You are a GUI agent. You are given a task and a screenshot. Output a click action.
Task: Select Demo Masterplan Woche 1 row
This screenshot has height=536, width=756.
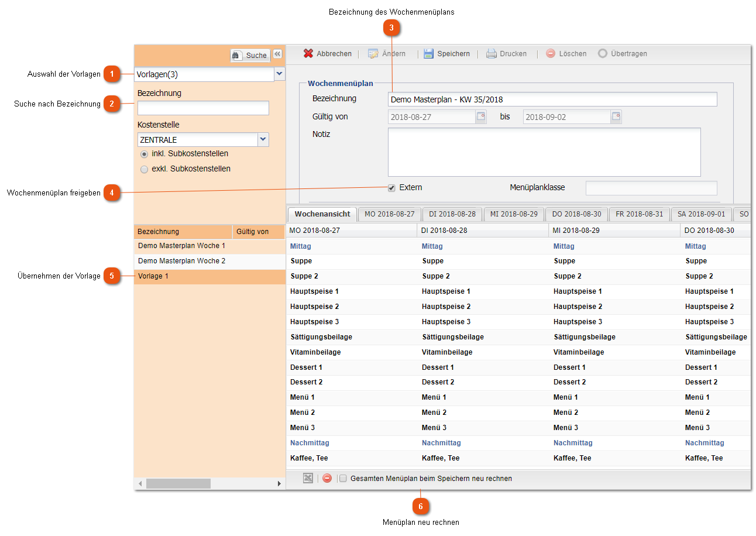tap(210, 246)
